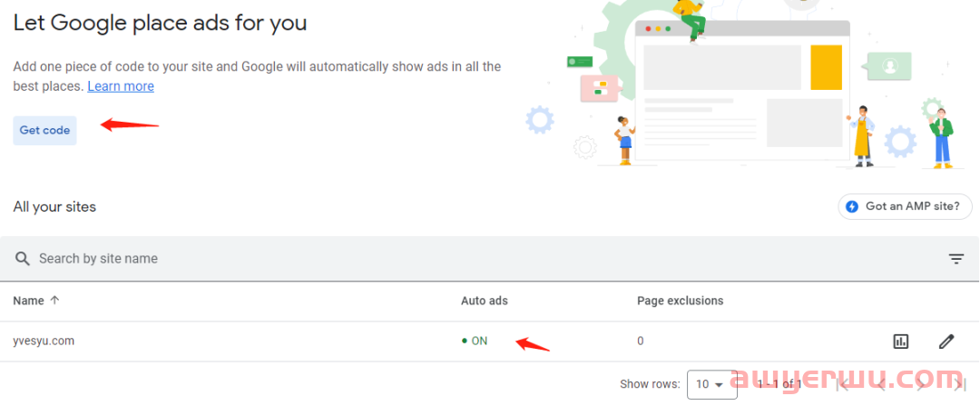Go to the first page of results
980x406 pixels.
[842, 384]
